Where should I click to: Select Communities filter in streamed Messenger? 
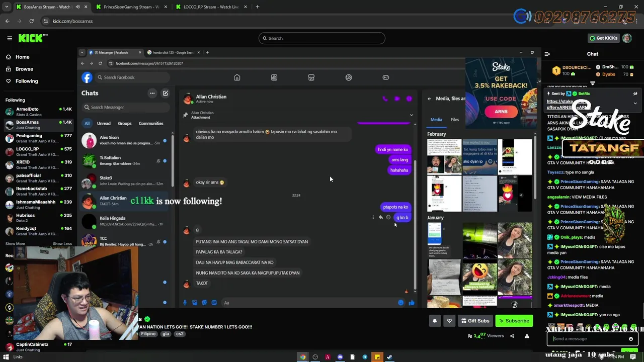pyautogui.click(x=151, y=123)
